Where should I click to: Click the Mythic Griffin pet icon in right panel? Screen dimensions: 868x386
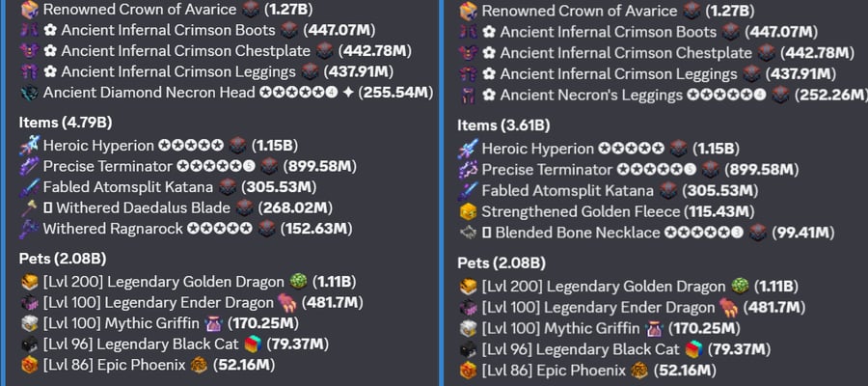pyautogui.click(x=469, y=328)
